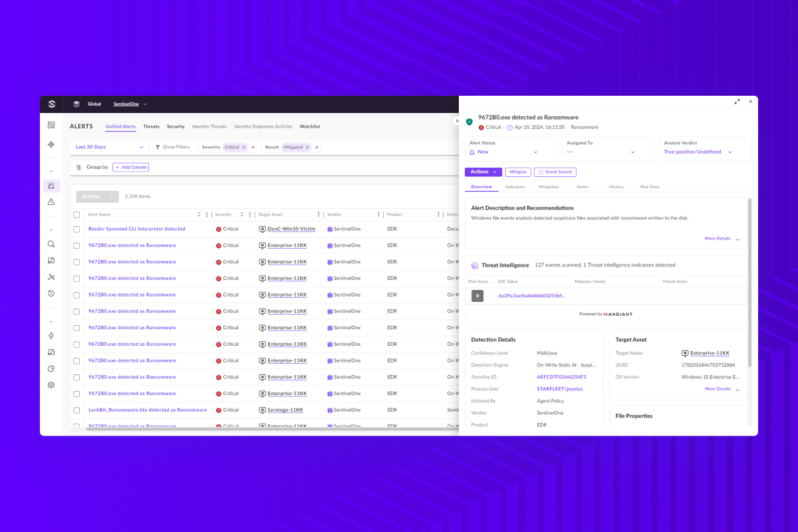798x532 pixels.
Task: Open the lightning bolt automation sidebar icon
Action: pos(51,336)
